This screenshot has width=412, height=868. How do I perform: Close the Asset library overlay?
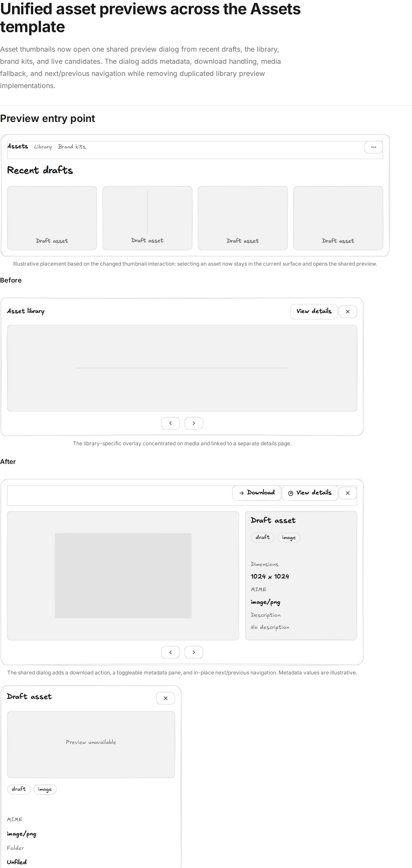click(x=348, y=312)
